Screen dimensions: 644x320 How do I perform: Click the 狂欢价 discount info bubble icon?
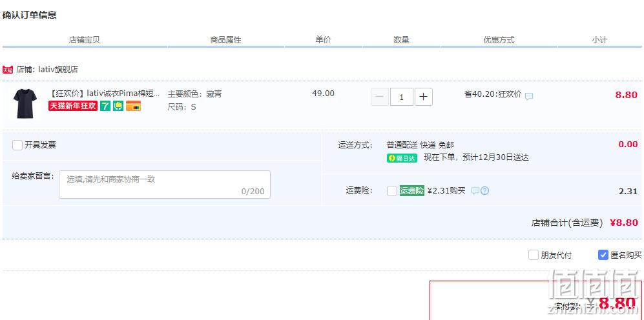(x=530, y=96)
